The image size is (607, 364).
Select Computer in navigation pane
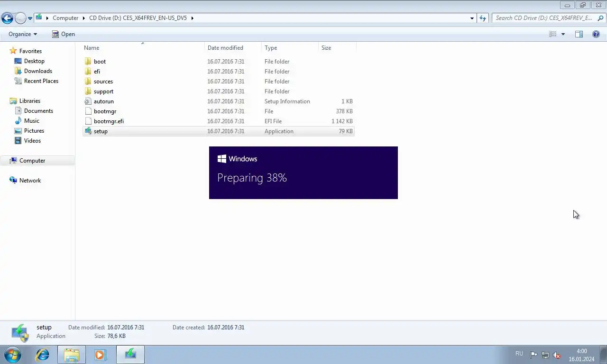coord(32,161)
